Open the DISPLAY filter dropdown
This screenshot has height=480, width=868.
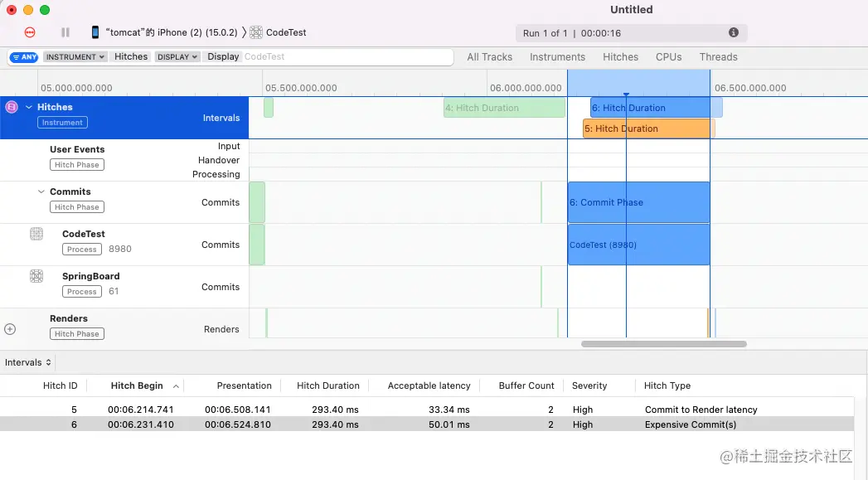tap(177, 57)
